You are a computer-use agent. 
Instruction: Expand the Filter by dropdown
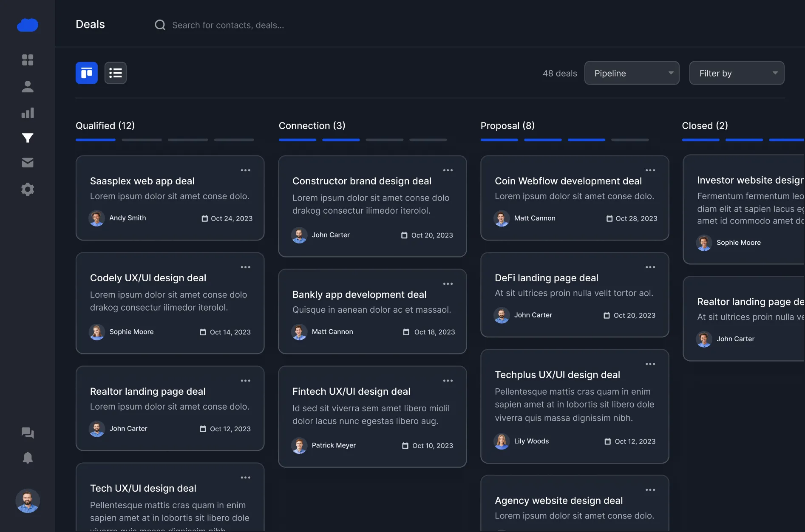[x=737, y=73]
